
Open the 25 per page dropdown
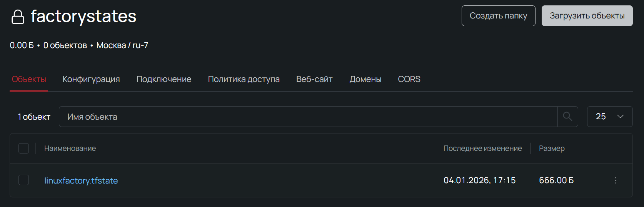pos(609,117)
